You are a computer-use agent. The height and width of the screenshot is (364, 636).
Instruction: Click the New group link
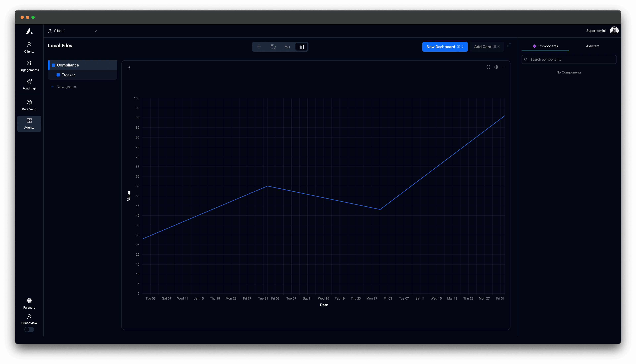[66, 87]
